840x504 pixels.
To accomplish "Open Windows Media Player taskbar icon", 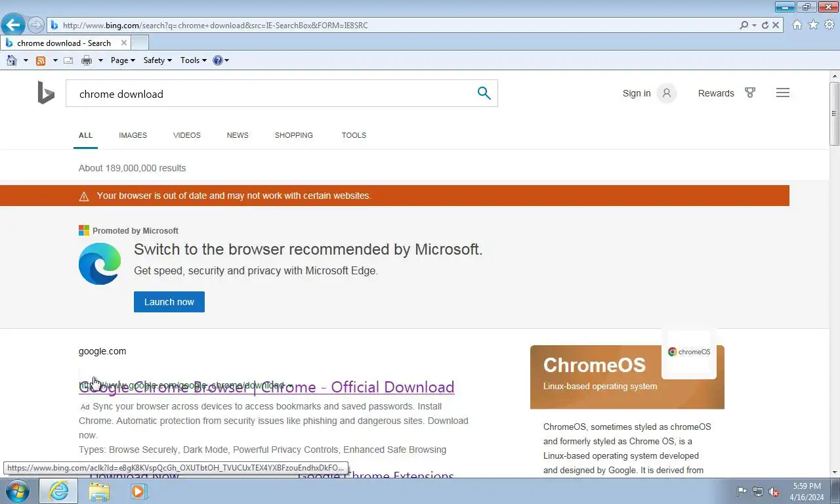I will click(138, 491).
